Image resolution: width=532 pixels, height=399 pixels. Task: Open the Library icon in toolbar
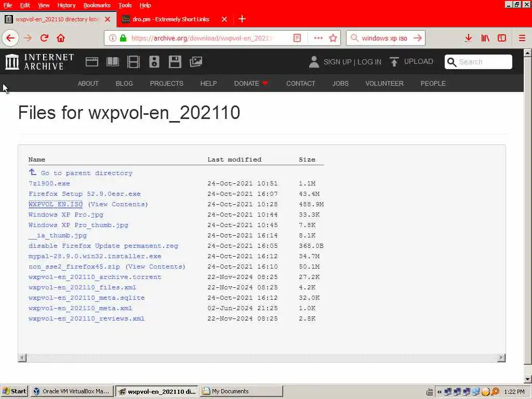coord(485,38)
